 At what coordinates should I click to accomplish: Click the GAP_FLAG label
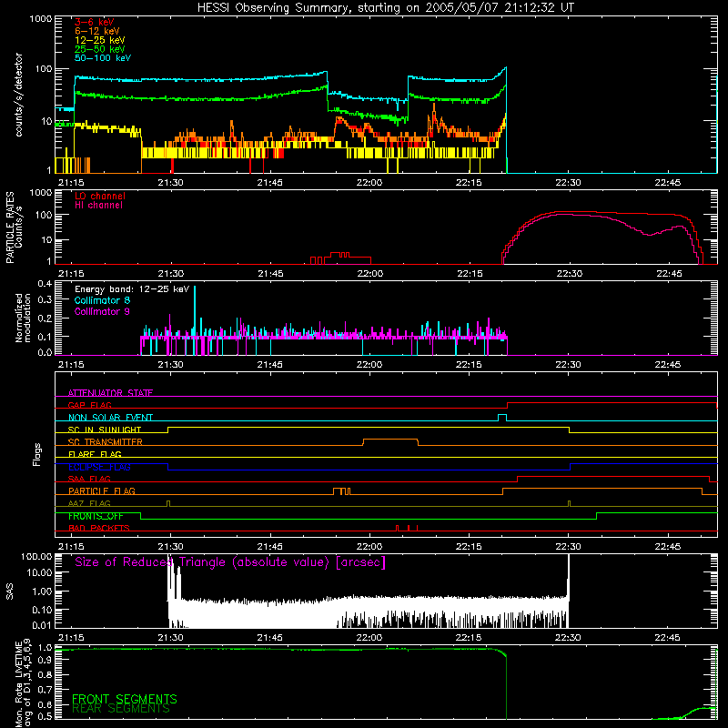click(x=89, y=405)
